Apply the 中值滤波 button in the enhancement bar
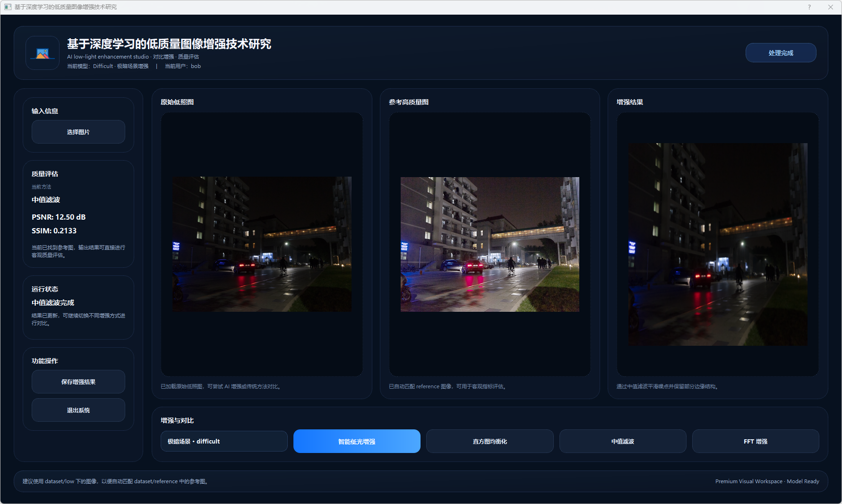842x504 pixels. (x=622, y=441)
